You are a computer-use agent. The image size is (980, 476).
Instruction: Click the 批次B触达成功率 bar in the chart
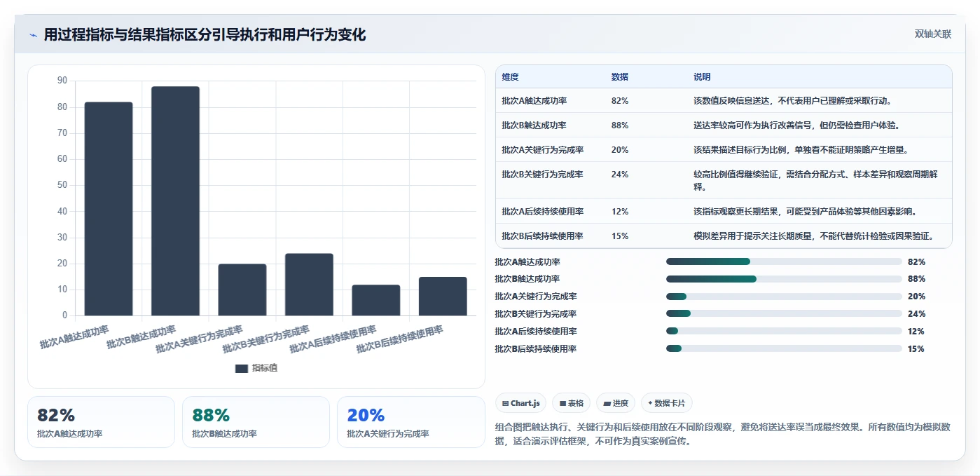175,201
